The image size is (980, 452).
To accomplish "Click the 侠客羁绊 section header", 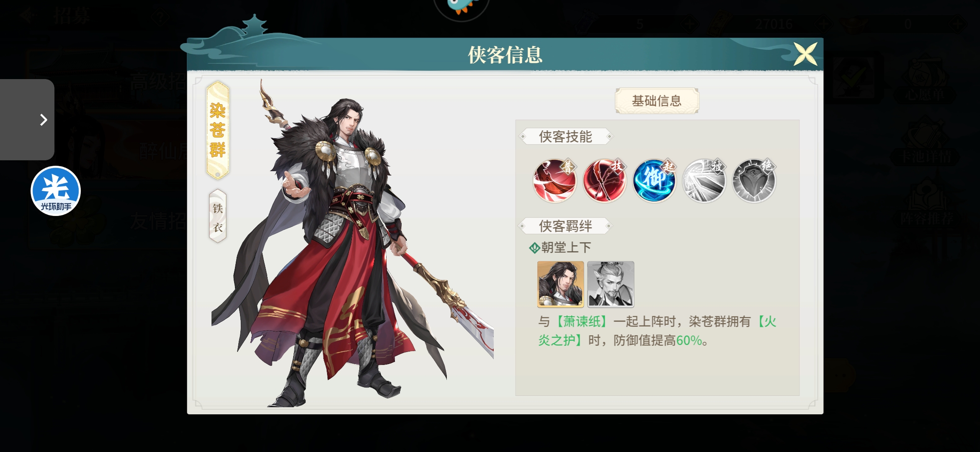I will 565,226.
